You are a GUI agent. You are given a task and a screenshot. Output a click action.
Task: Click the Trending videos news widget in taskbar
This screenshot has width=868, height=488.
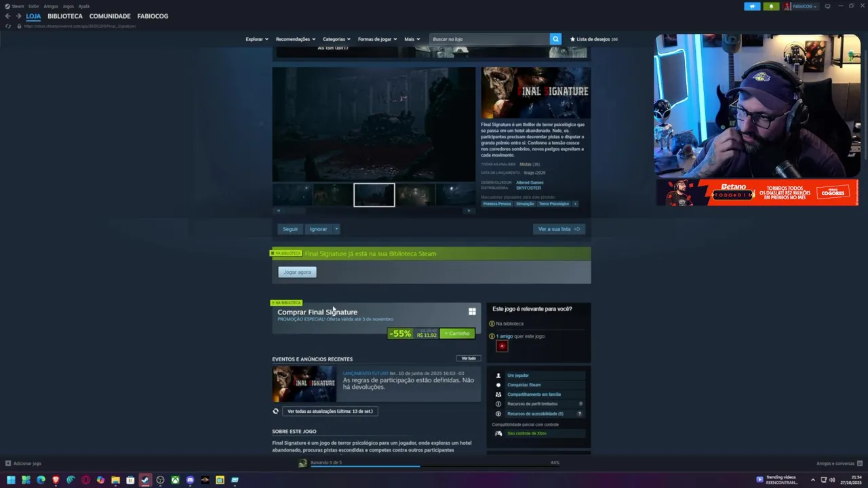[776, 480]
